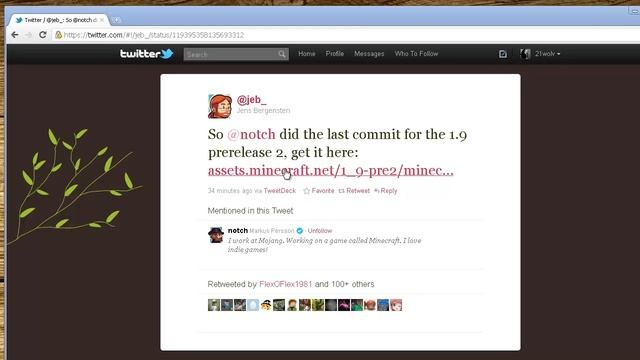Open the notch username in mentions
The height and width of the screenshot is (360, 640).
[x=238, y=231]
